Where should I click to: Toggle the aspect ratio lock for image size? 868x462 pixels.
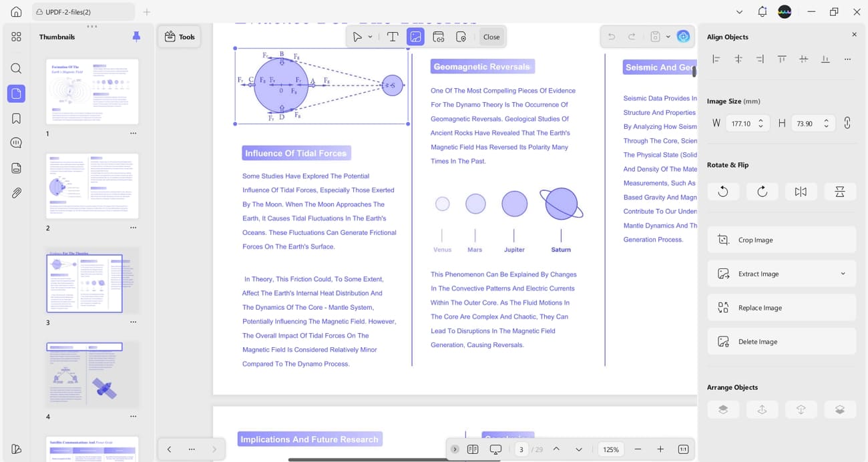(x=847, y=123)
